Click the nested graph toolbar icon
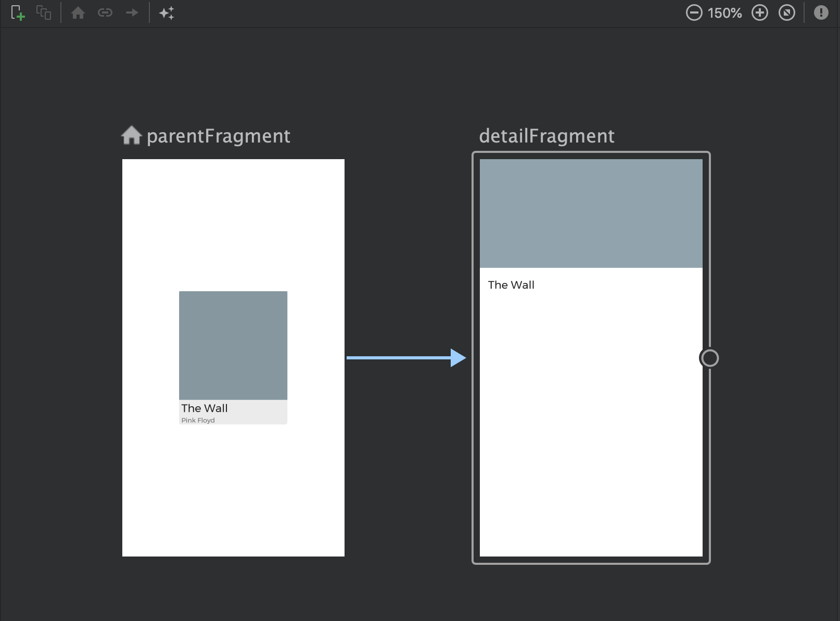The image size is (840, 621). coord(44,13)
